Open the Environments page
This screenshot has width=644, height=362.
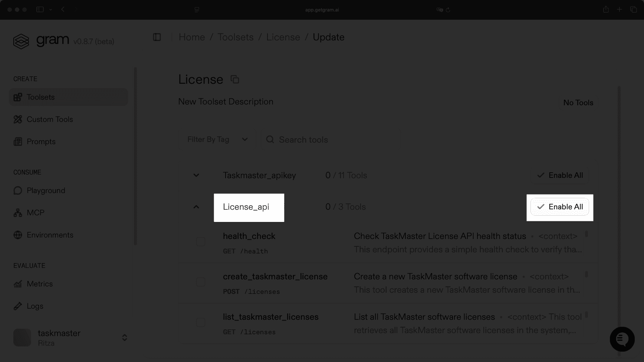pos(50,235)
